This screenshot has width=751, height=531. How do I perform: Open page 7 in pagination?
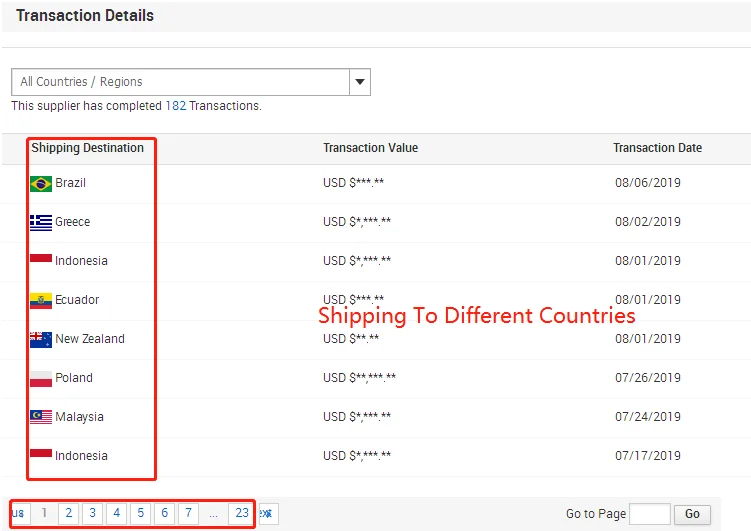pyautogui.click(x=188, y=514)
